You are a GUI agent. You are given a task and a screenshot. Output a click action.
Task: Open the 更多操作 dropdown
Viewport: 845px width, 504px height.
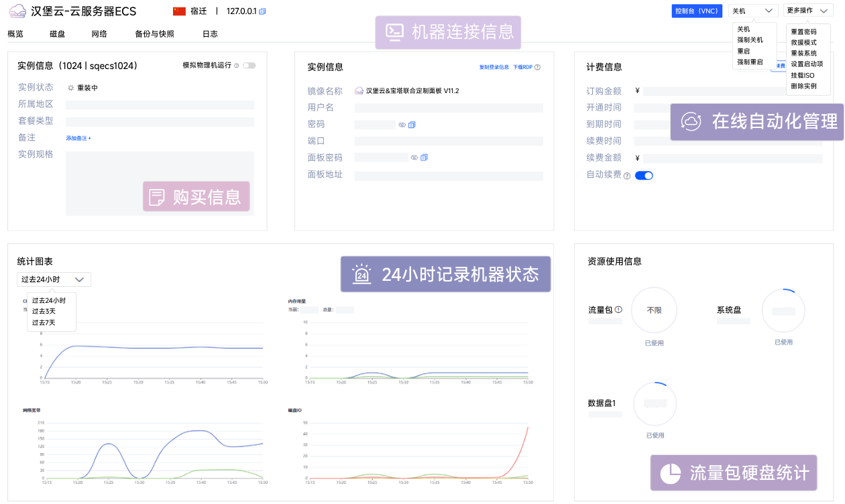807,11
